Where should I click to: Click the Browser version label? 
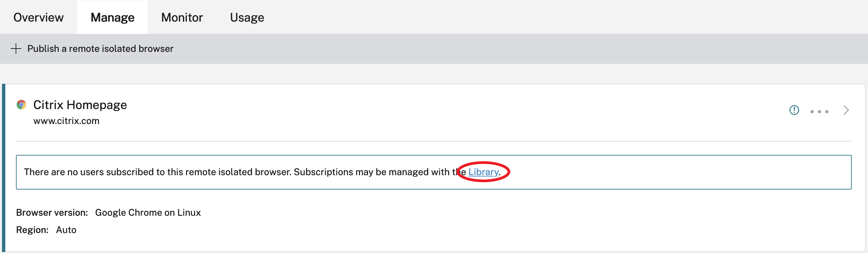[52, 212]
